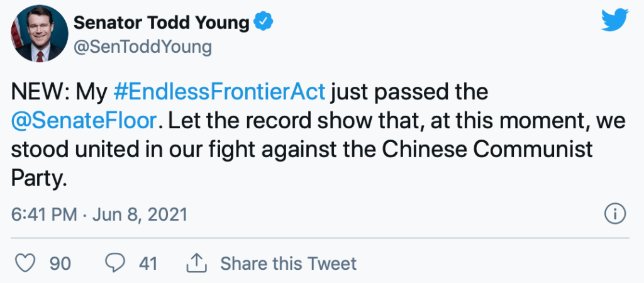Click the reply speech bubble icon

[114, 263]
